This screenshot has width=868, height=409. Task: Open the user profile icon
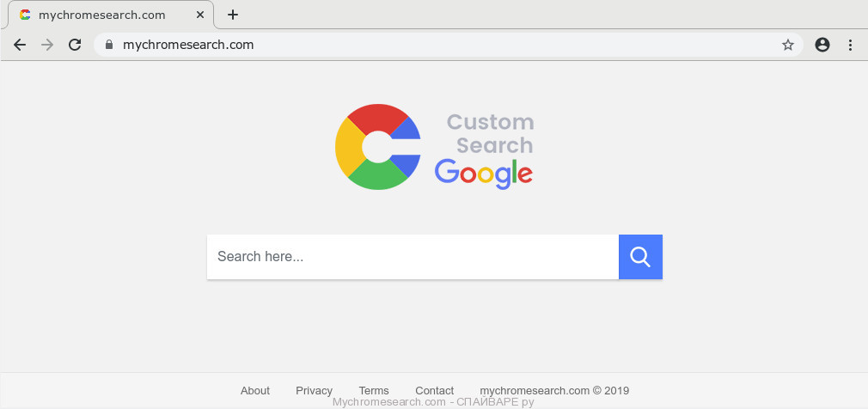point(822,45)
